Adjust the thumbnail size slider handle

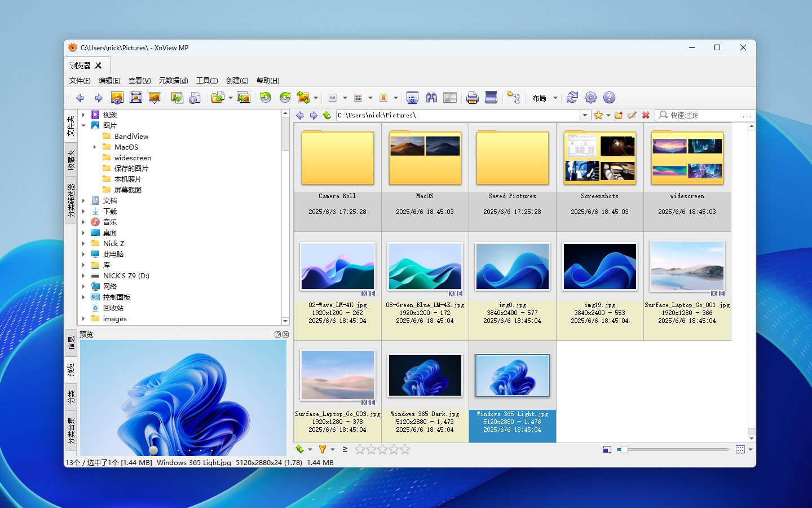[624, 449]
